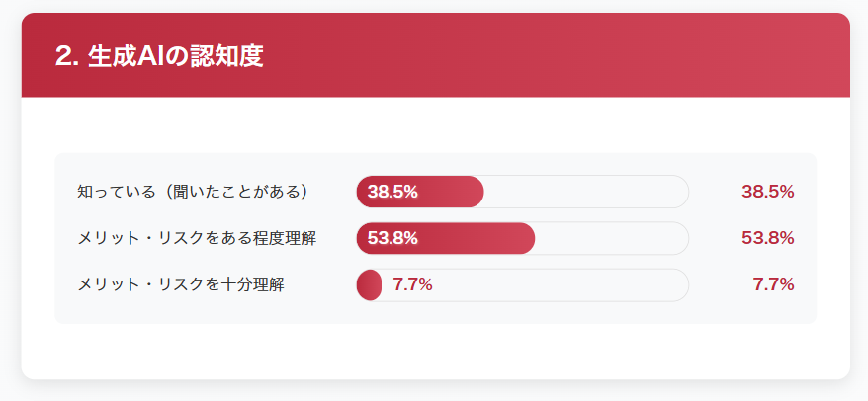Click the empty track of the 38.5% bar
The height and width of the screenshot is (401, 868).
(x=587, y=192)
